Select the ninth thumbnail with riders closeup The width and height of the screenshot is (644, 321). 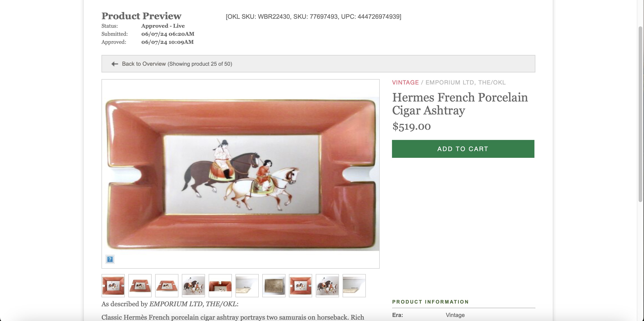click(x=327, y=285)
